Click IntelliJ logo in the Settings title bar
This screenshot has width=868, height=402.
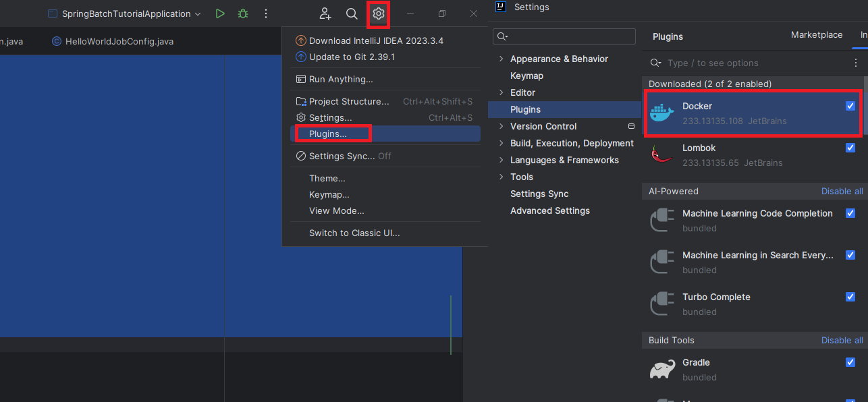tap(501, 7)
